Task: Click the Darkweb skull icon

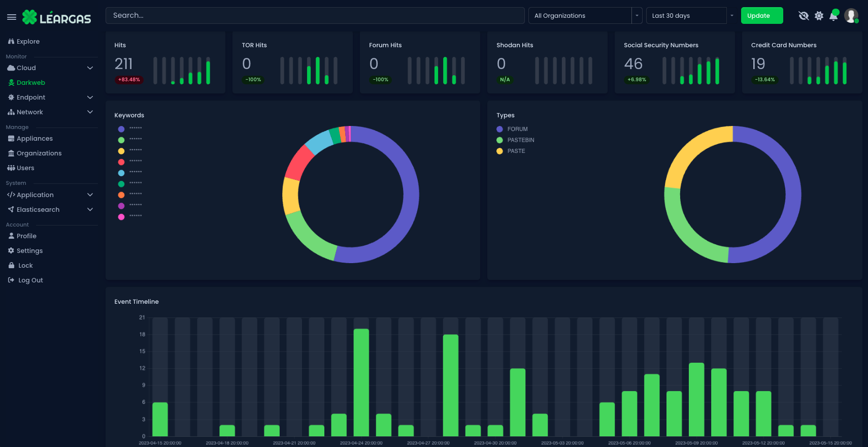Action: pyautogui.click(x=11, y=83)
